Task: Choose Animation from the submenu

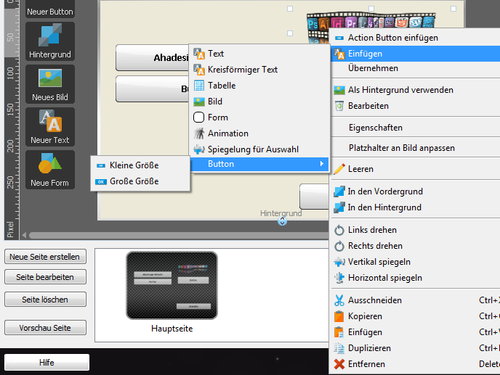Action: 259,133
